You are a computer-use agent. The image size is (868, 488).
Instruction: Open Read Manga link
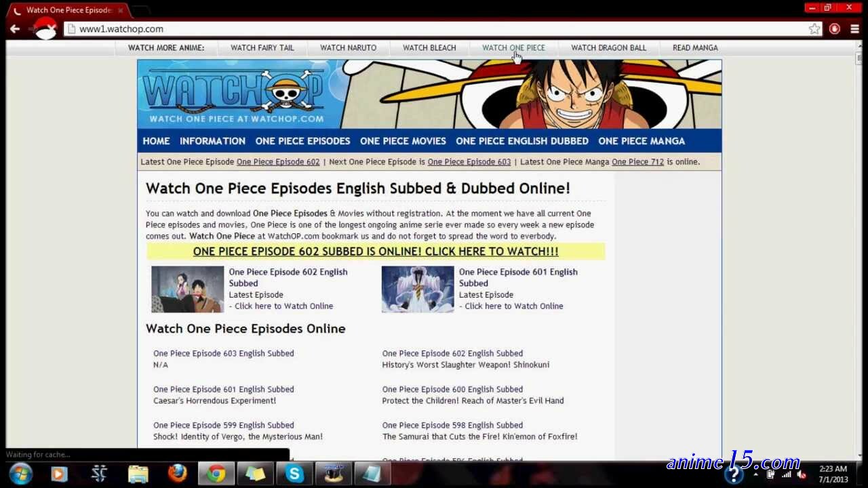695,47
